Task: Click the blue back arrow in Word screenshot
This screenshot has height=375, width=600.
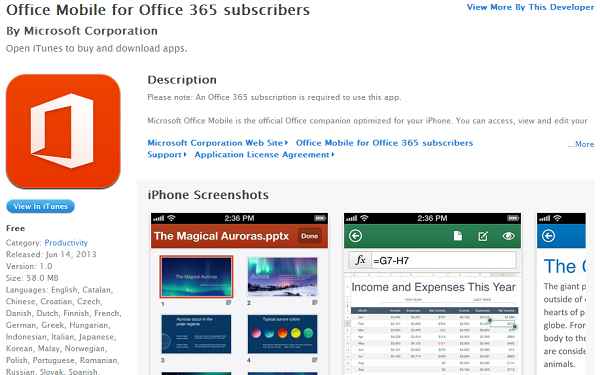Action: pos(548,236)
